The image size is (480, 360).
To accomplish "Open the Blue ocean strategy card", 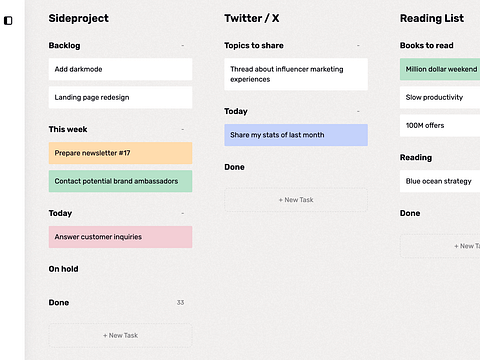I will [x=440, y=181].
